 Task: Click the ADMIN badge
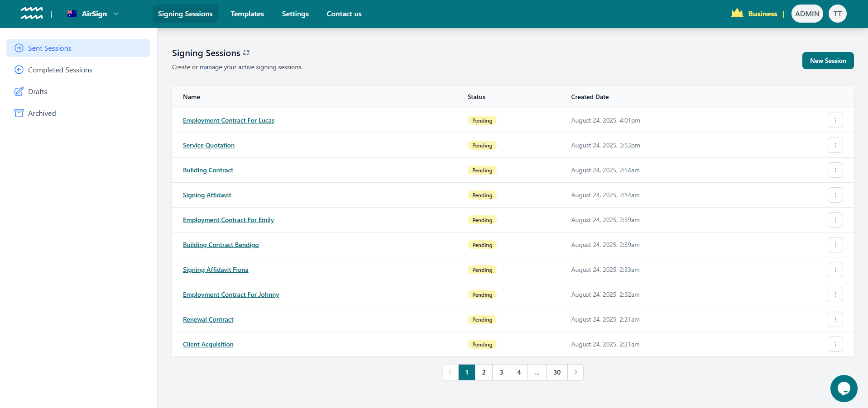tap(807, 13)
